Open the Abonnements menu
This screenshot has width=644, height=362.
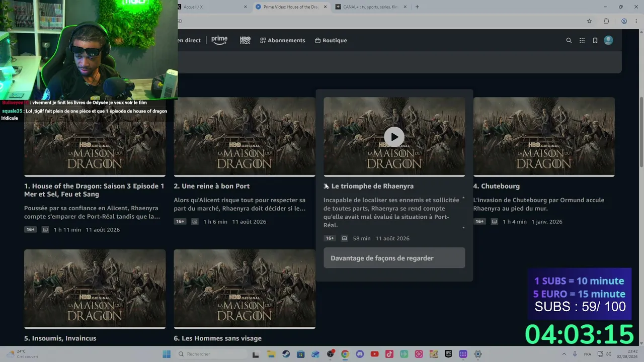pyautogui.click(x=283, y=40)
